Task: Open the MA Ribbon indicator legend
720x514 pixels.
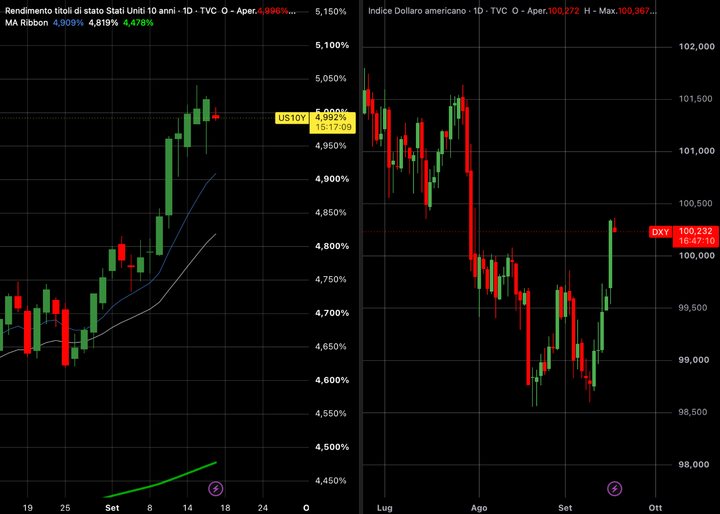Action: tap(27, 22)
